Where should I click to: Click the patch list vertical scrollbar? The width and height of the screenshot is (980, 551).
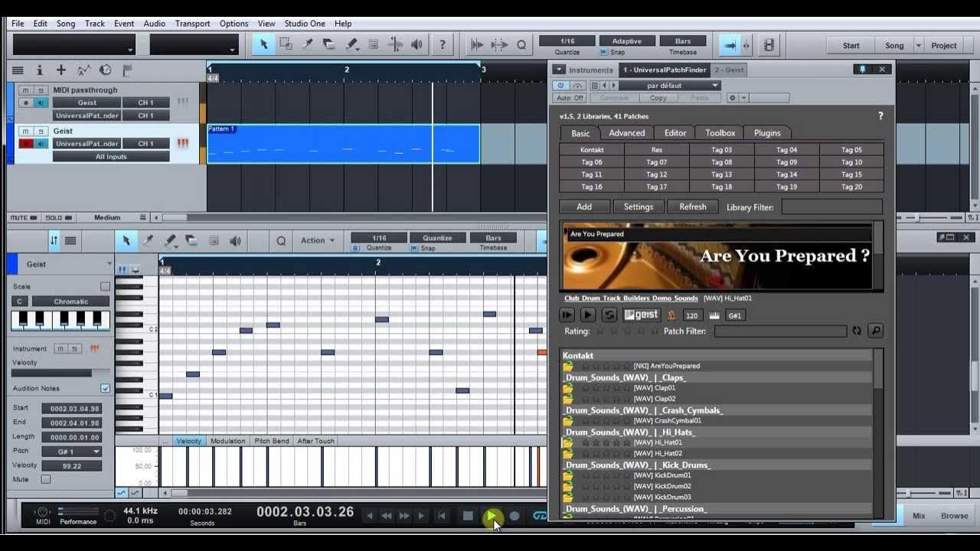coord(878,433)
